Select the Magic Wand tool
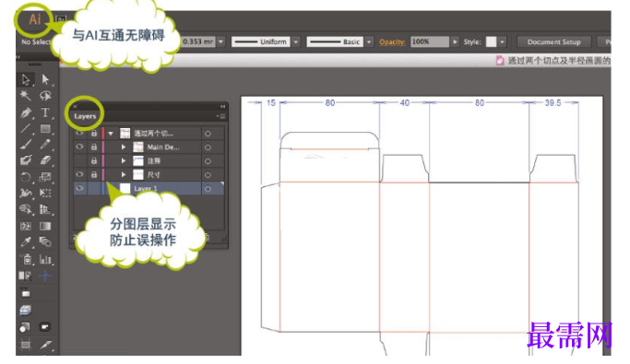 pyautogui.click(x=26, y=96)
